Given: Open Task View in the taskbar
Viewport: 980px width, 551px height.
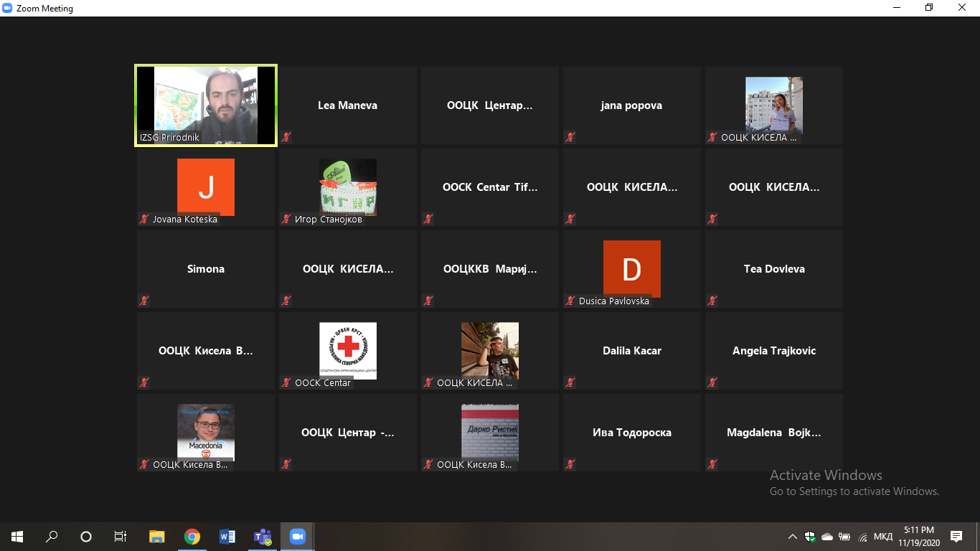Looking at the screenshot, I should point(121,537).
